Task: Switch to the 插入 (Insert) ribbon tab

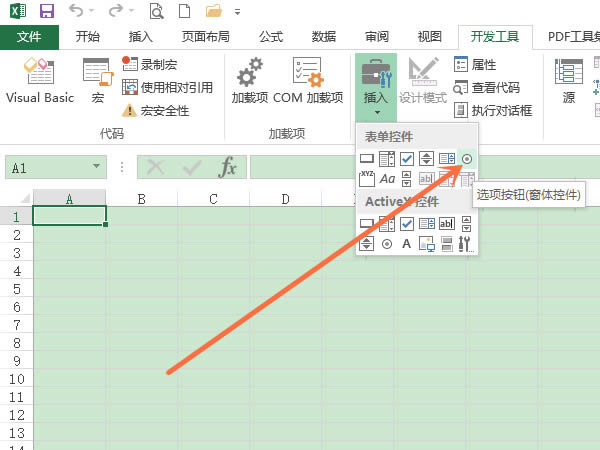Action: pyautogui.click(x=140, y=37)
